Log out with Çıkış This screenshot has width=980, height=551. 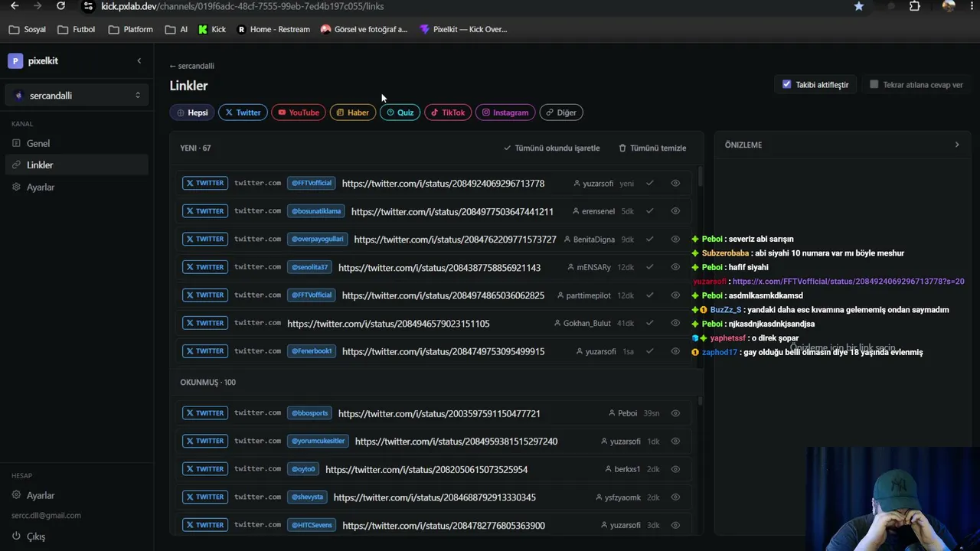(77, 536)
